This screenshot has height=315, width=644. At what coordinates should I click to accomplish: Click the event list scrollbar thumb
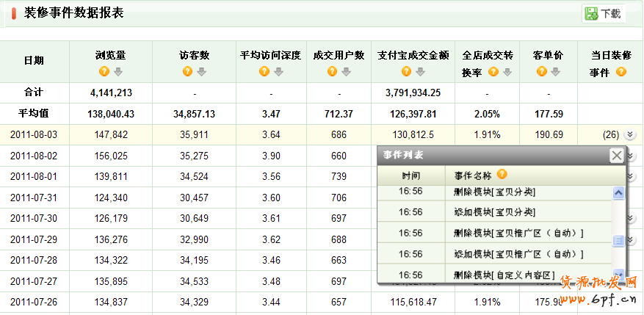[618, 241]
